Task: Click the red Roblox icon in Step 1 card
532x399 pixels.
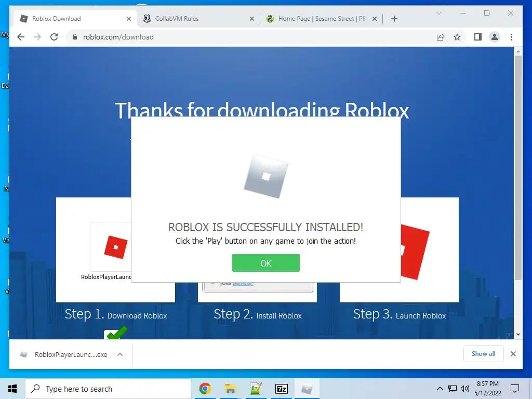Action: pyautogui.click(x=116, y=247)
